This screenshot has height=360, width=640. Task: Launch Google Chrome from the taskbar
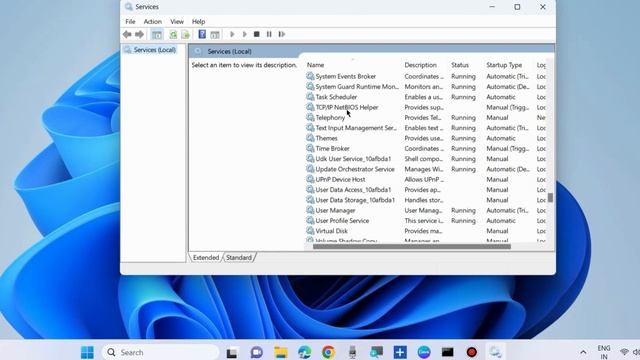coord(328,352)
